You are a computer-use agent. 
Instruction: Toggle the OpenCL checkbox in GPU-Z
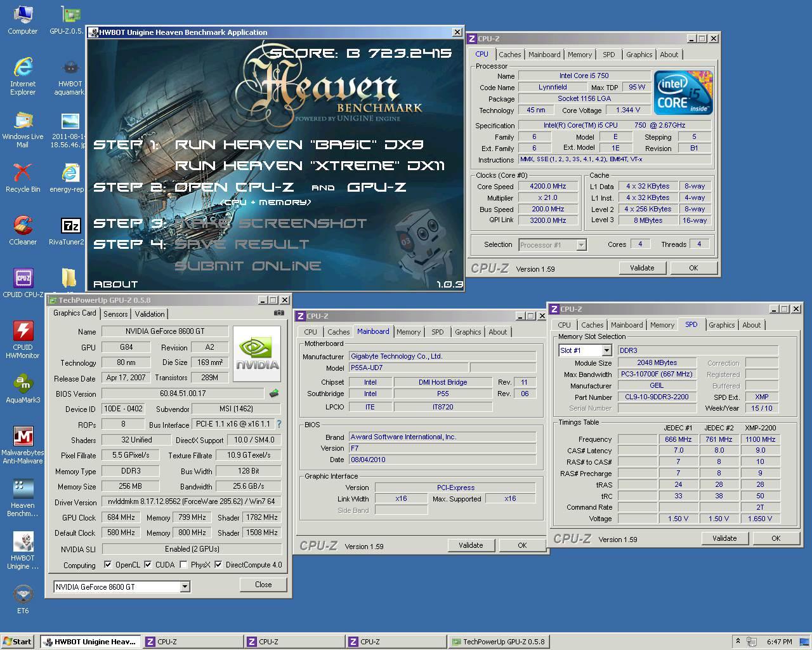tap(108, 564)
